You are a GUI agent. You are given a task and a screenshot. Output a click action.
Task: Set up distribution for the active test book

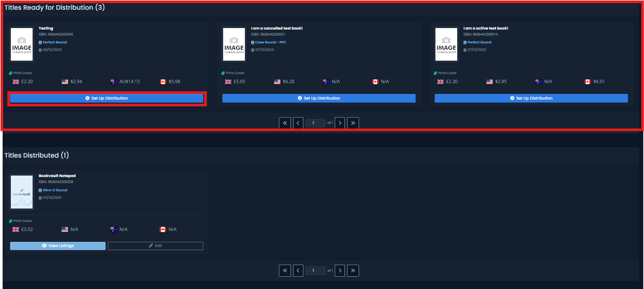(531, 98)
